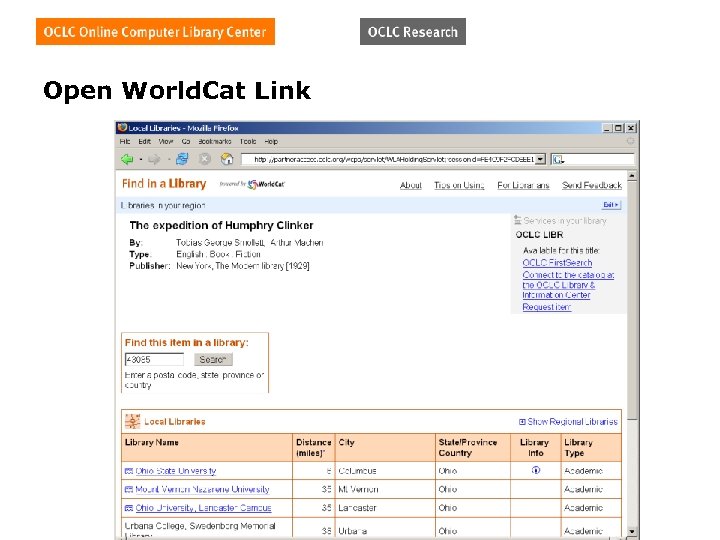Click the vertical scrollbar down arrow
Image resolution: width=720 pixels, height=540 pixels.
(x=632, y=531)
